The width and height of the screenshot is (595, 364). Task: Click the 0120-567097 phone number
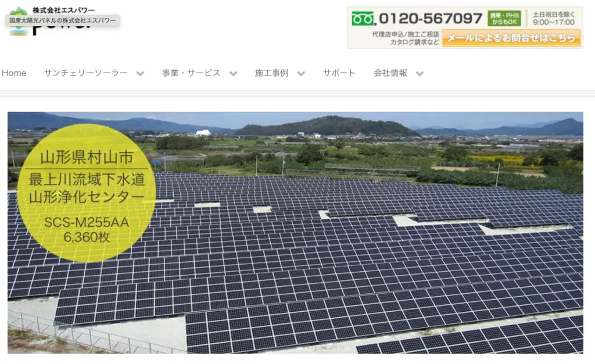[431, 18]
